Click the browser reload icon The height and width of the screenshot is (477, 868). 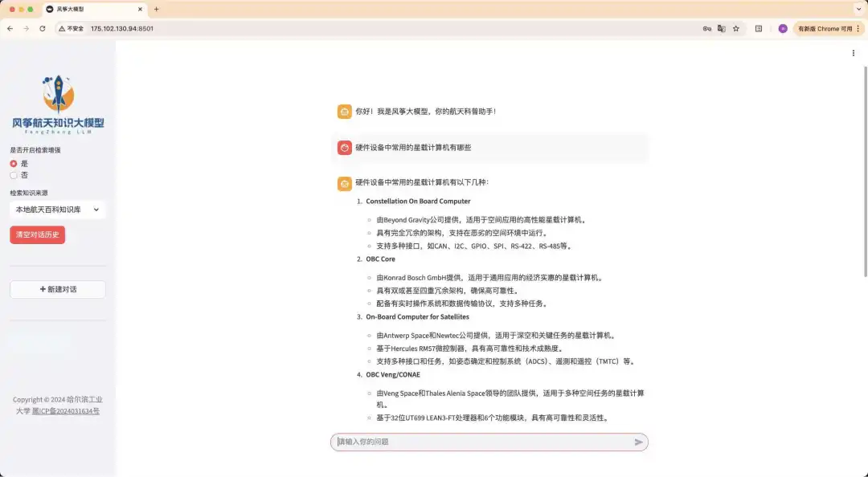(x=43, y=28)
